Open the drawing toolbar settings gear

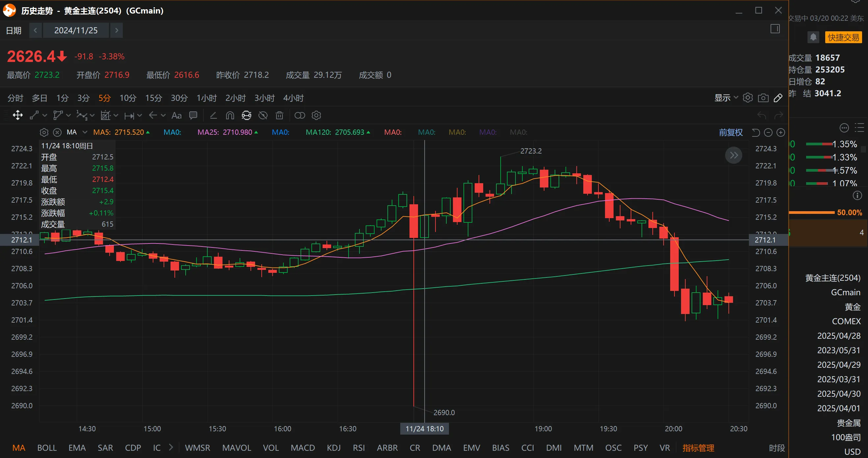[x=316, y=116]
